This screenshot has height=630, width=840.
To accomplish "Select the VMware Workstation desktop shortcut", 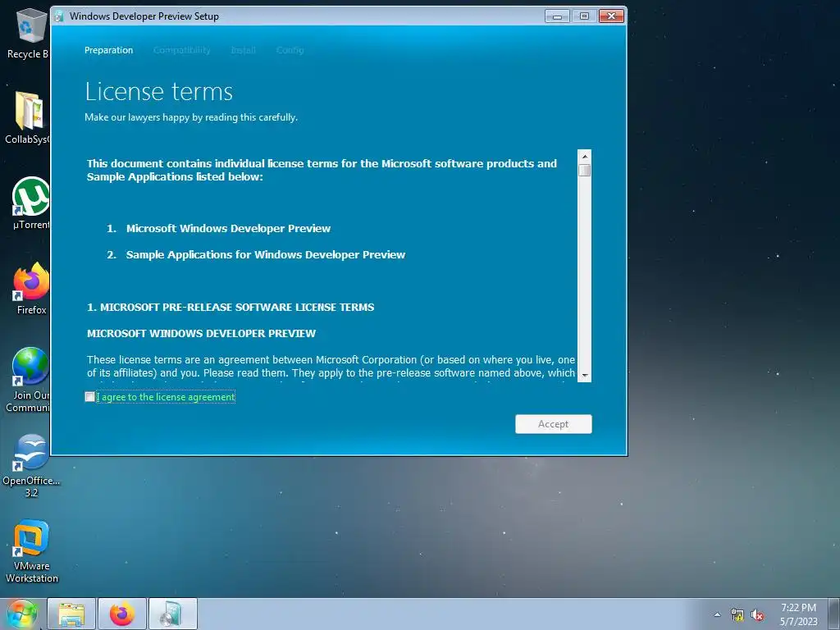I will coord(31,551).
